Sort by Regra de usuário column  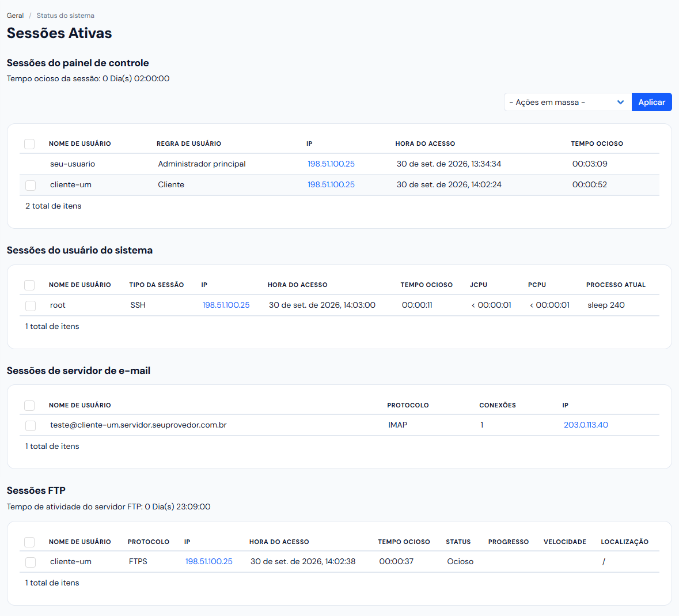189,144
